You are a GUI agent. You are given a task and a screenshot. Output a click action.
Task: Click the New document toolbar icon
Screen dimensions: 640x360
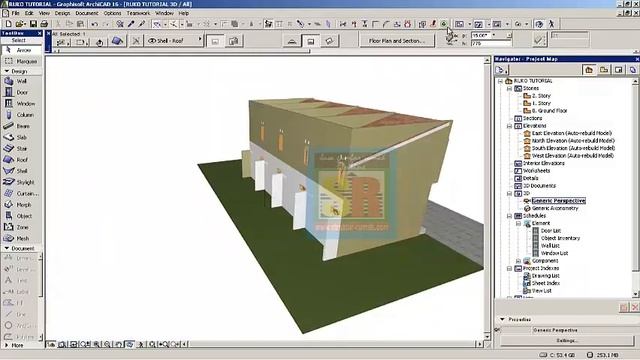click(x=8, y=24)
